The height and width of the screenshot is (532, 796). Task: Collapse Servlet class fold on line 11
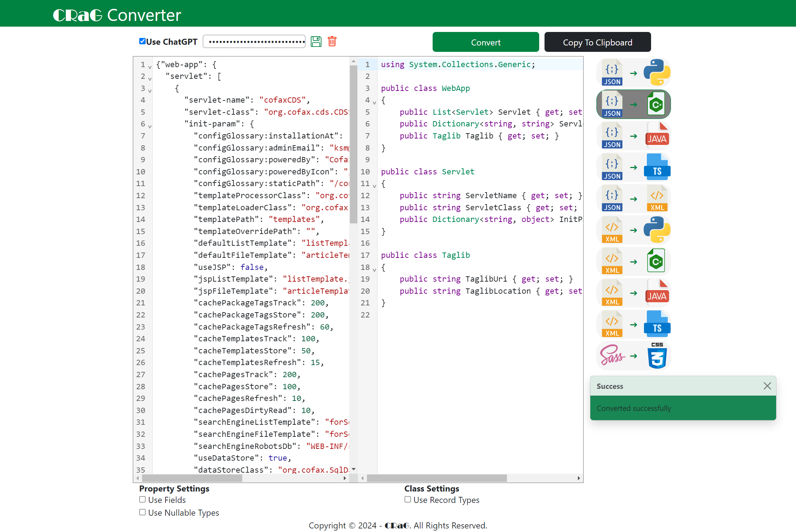coord(374,186)
